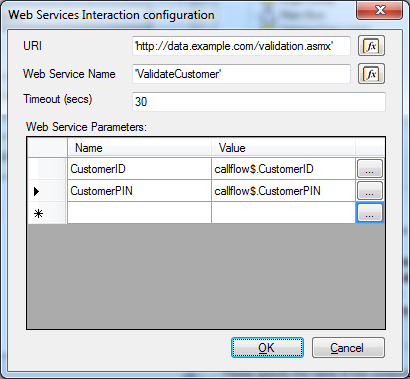Open ellipsis button for CustomerPIN row
The image size is (410, 379).
tap(370, 191)
